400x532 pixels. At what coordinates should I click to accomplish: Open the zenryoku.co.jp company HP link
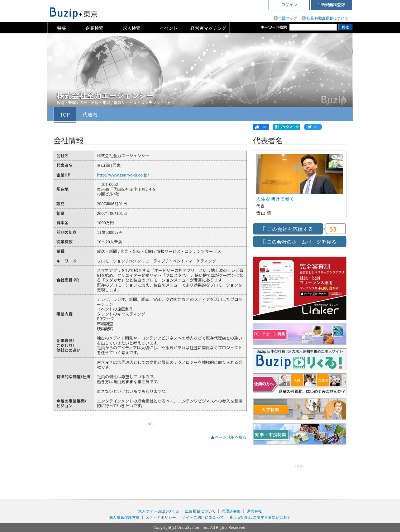tap(123, 175)
